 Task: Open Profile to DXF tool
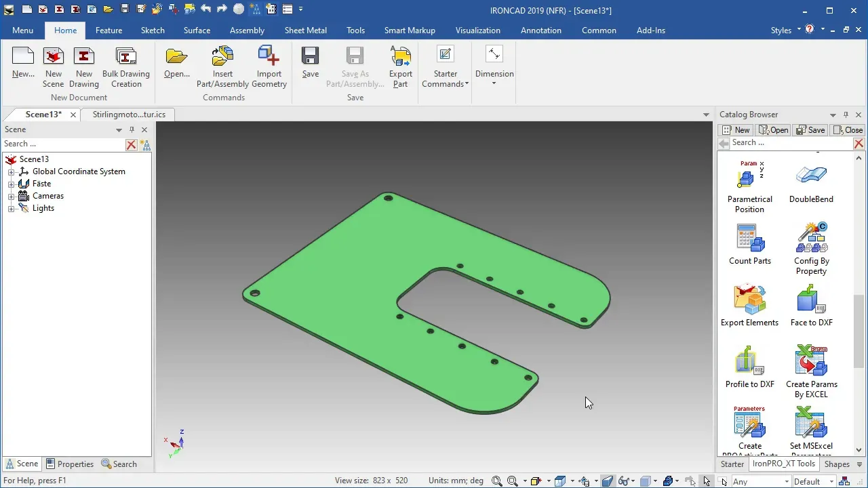click(x=749, y=367)
